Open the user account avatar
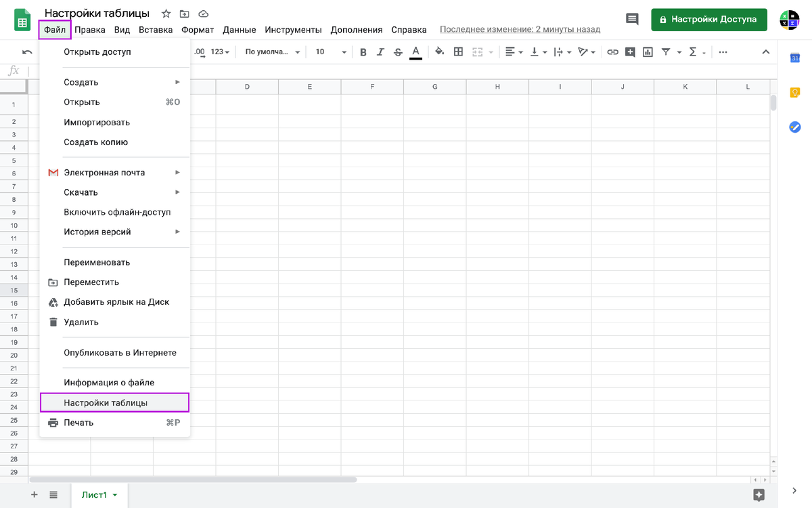812x508 pixels. tap(789, 20)
